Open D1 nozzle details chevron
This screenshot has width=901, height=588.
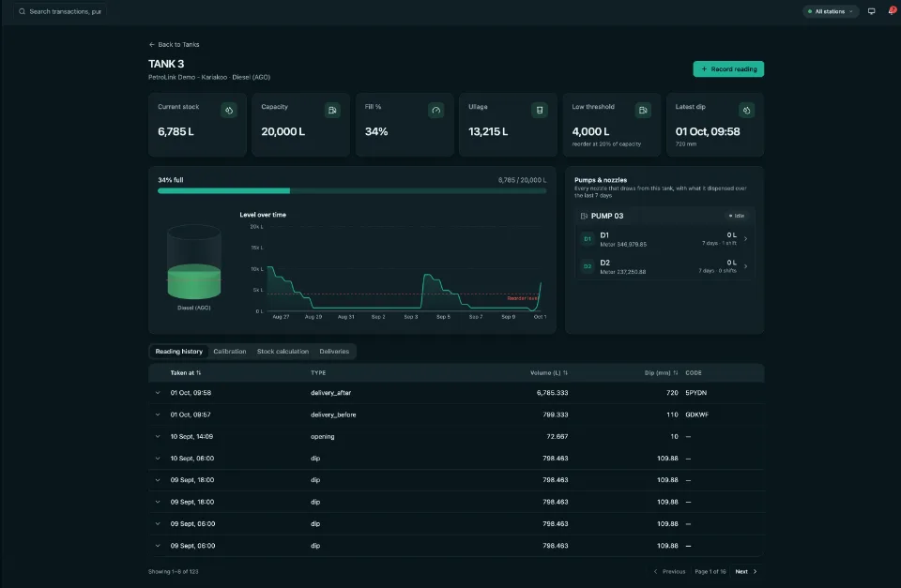click(745, 239)
